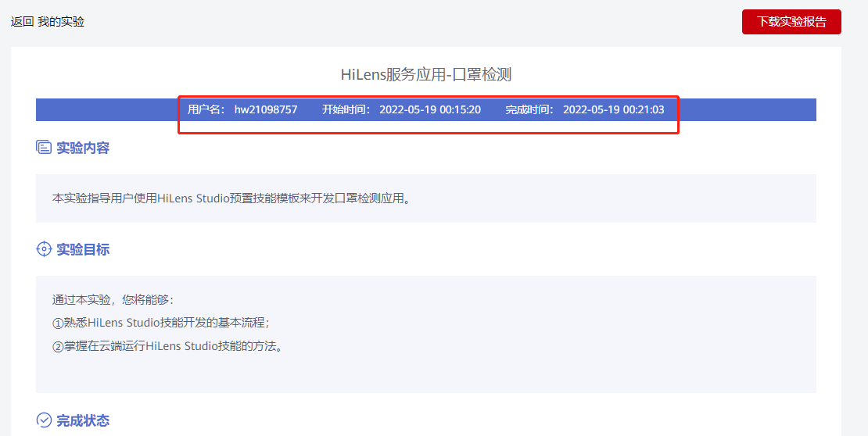Viewport: 868px width, 436px height.
Task: Click the 开始时间 label
Action: pos(346,109)
